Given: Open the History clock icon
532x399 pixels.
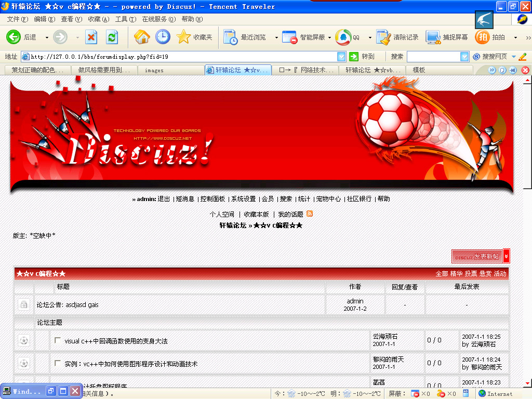Looking at the screenshot, I should coord(163,37).
